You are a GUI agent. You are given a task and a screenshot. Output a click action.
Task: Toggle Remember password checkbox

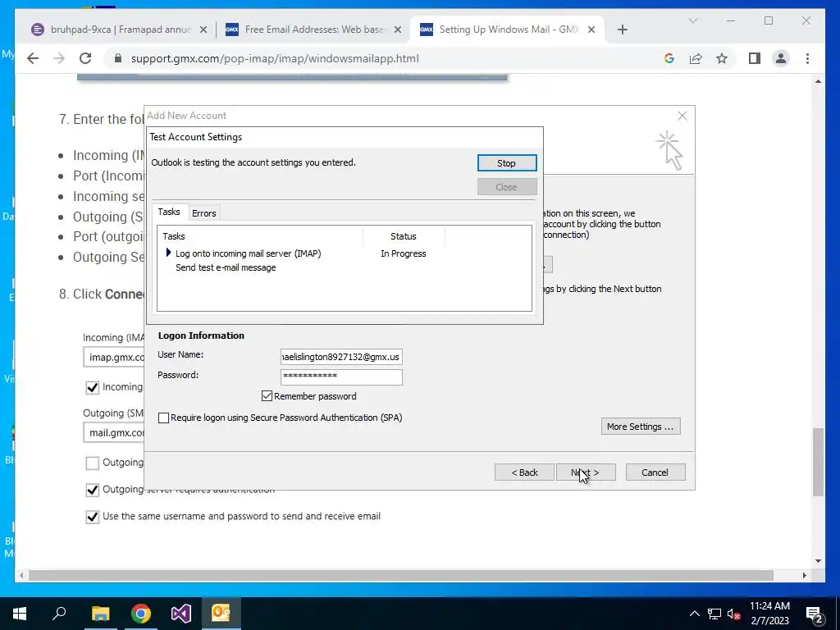[x=267, y=396]
